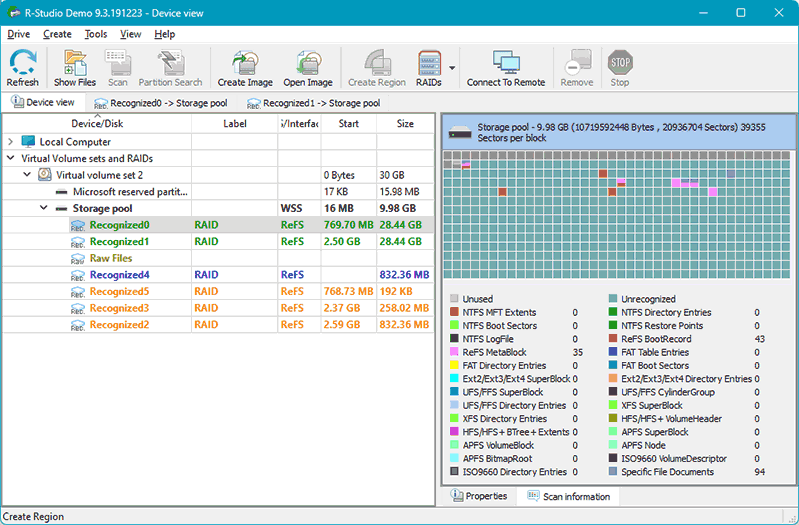Switch to the Scan information tab

tap(568, 496)
